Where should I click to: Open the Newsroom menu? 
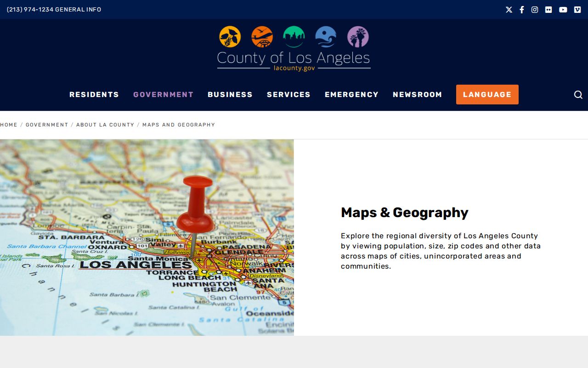pyautogui.click(x=418, y=94)
